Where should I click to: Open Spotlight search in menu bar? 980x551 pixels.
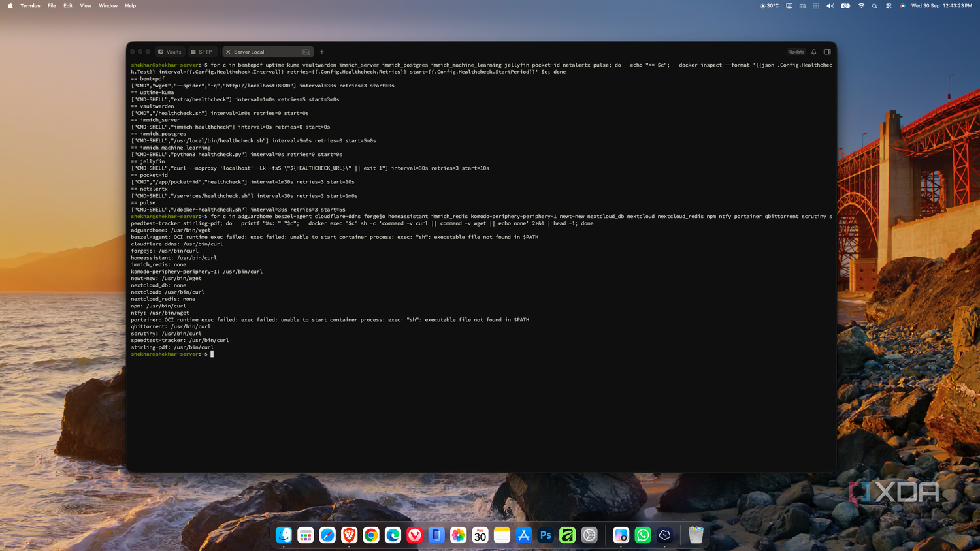875,5
